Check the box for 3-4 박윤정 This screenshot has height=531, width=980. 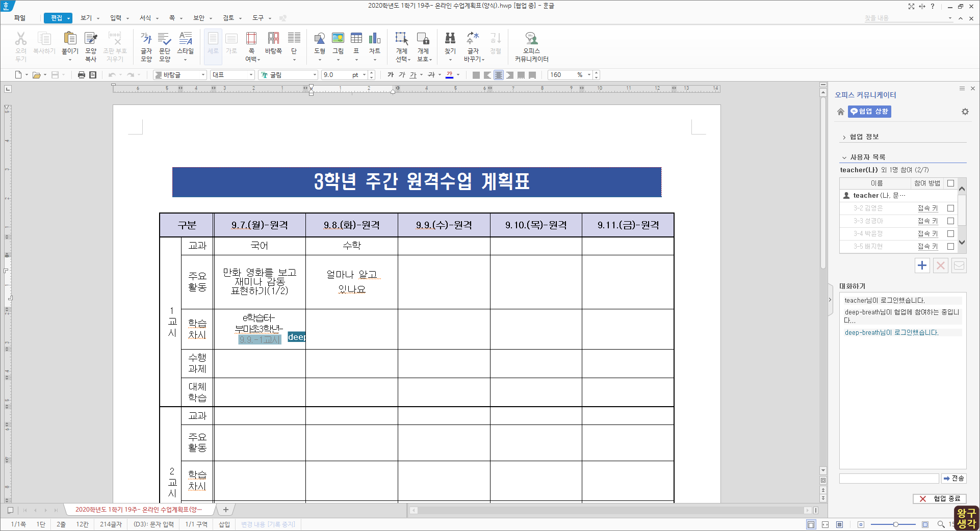pyautogui.click(x=950, y=233)
